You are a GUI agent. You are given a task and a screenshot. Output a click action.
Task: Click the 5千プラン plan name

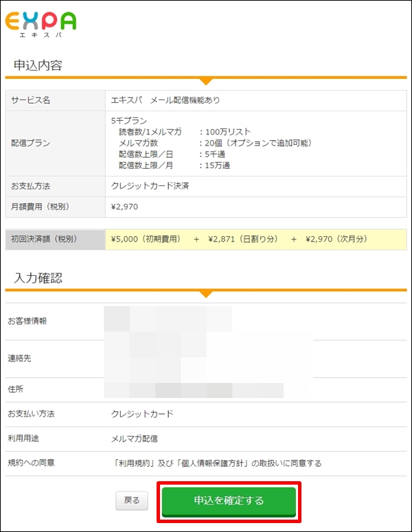point(129,121)
